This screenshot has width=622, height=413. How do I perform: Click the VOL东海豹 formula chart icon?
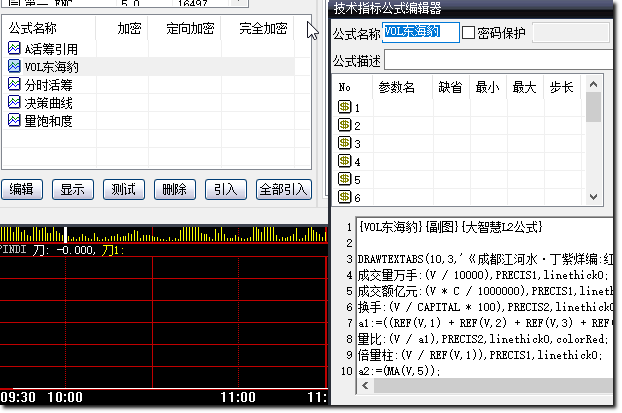click(14, 66)
